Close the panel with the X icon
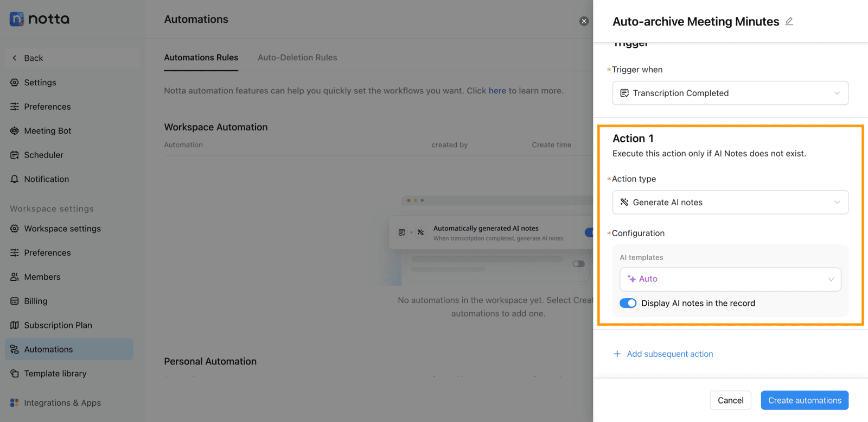Viewport: 868px width, 422px height. pyautogui.click(x=584, y=21)
